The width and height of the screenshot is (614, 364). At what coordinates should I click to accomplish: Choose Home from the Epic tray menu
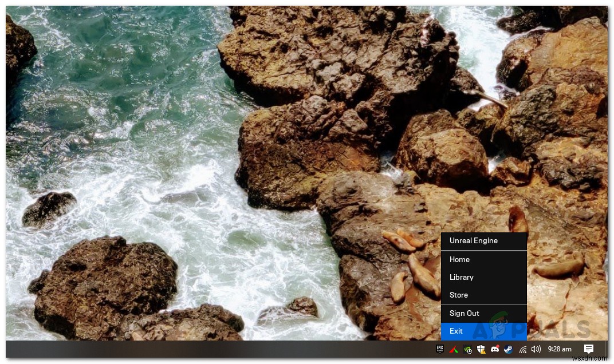tap(484, 259)
